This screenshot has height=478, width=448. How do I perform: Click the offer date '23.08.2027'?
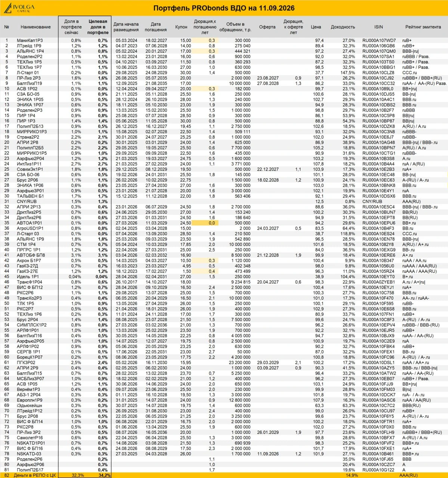268,78
